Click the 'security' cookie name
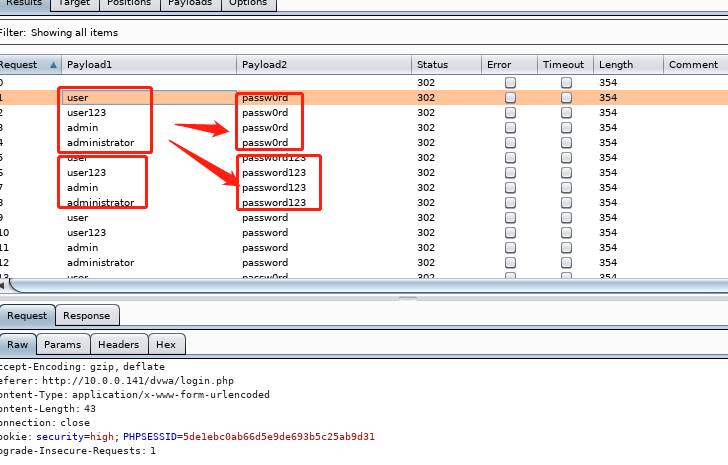 pyautogui.click(x=60, y=437)
